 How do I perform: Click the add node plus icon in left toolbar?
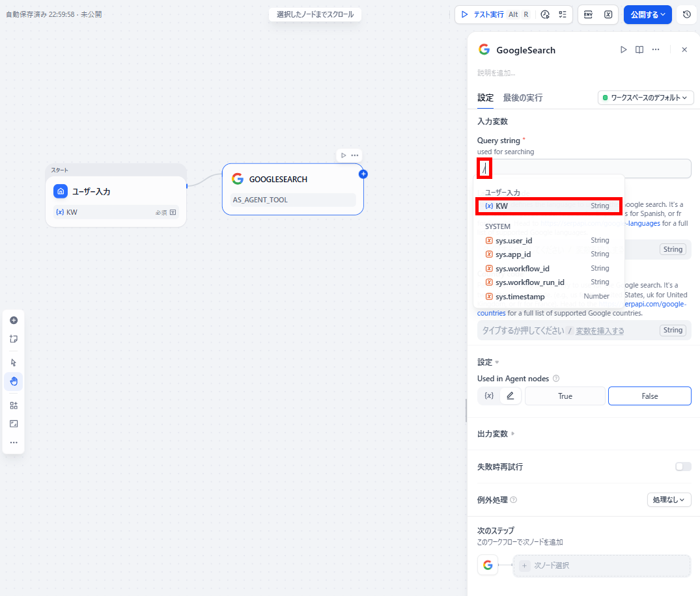(14, 320)
